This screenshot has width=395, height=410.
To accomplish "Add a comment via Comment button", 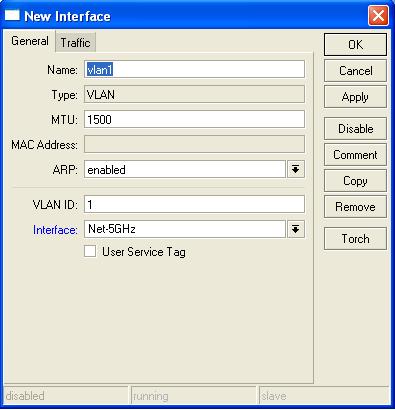I will 355,155.
